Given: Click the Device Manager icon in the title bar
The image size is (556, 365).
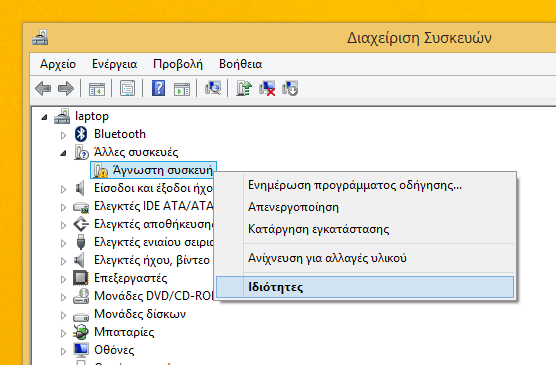Looking at the screenshot, I should (x=40, y=38).
